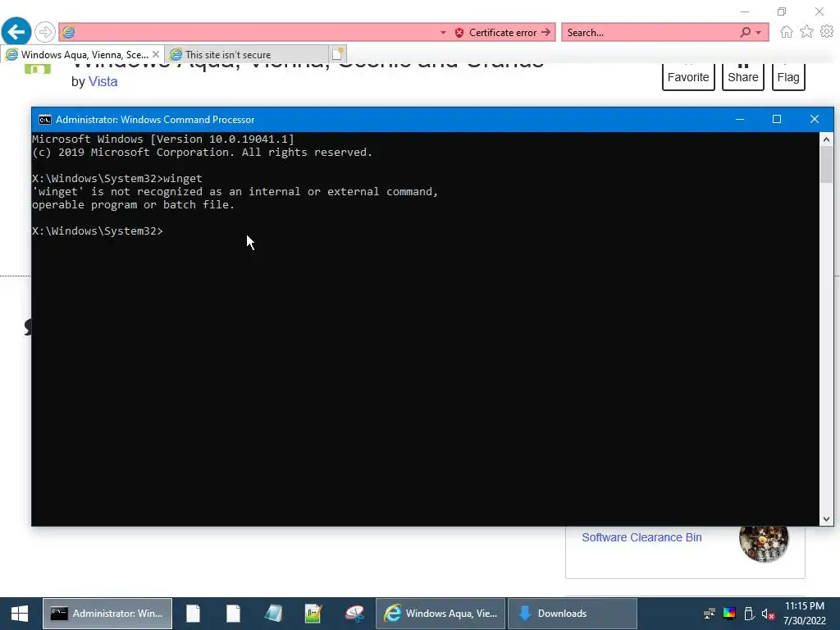Click the browser Forward arrow button

tap(45, 32)
